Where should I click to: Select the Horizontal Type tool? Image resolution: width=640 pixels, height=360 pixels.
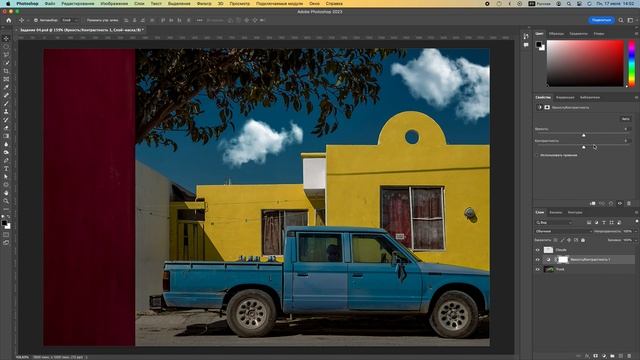6,169
